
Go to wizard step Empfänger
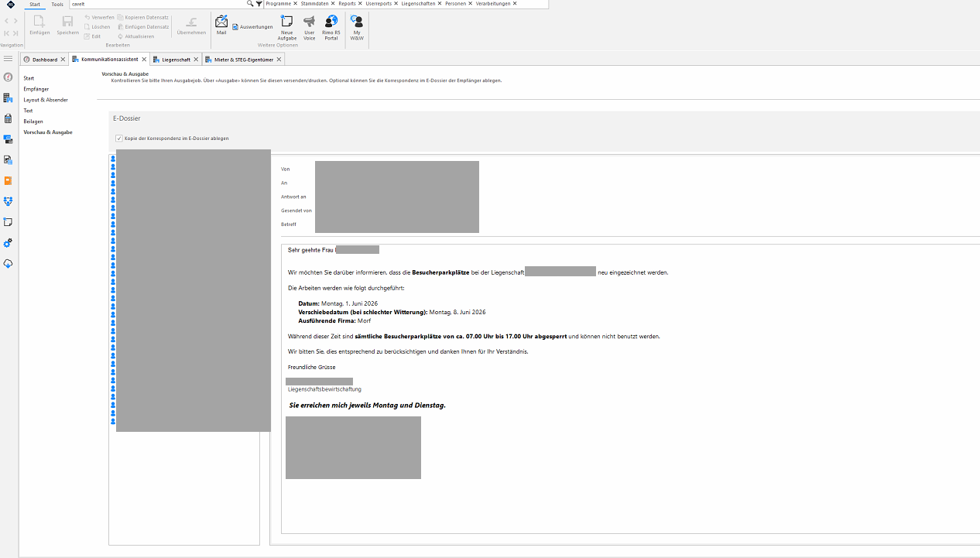[x=36, y=89]
